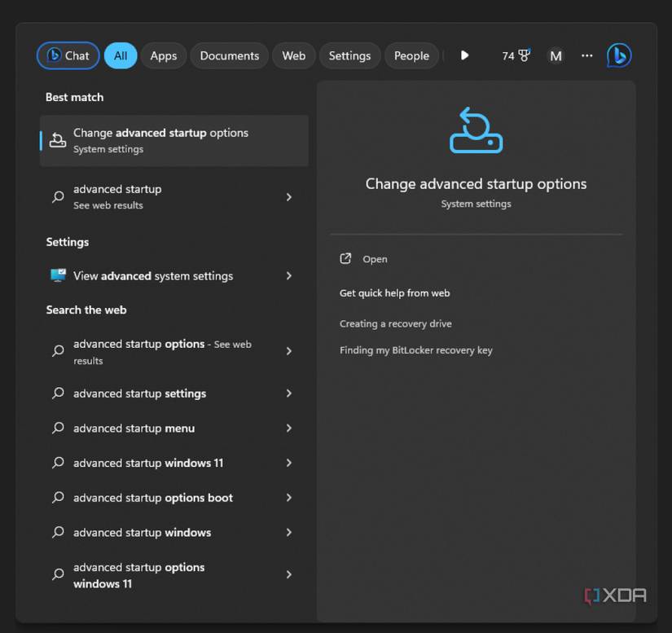Click search icon beside advanced startup options boot

click(x=58, y=497)
